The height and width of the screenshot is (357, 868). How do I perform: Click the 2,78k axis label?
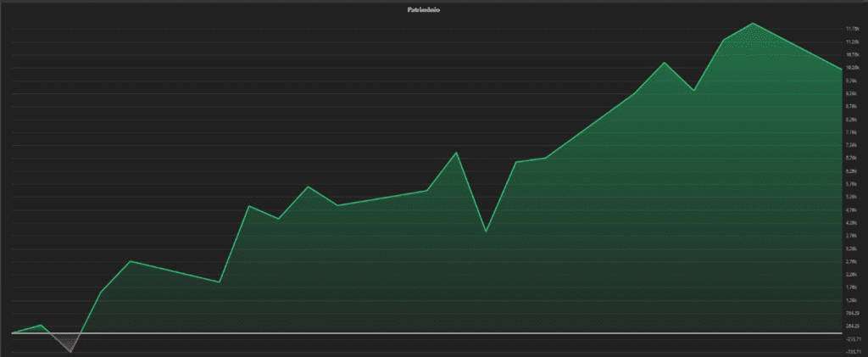[852, 261]
